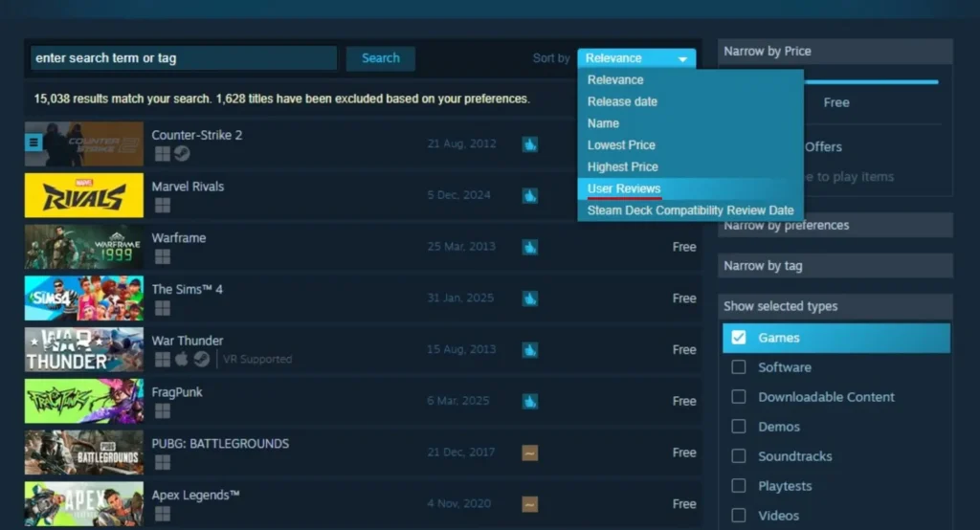Click the FragPunk positive review icon
980x530 pixels.
(x=530, y=401)
